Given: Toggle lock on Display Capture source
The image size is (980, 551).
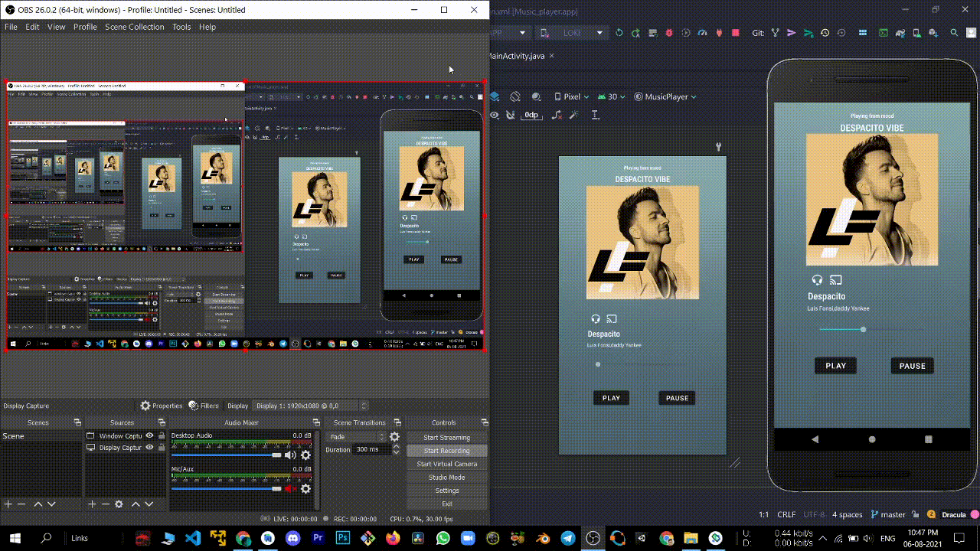Looking at the screenshot, I should coord(162,448).
